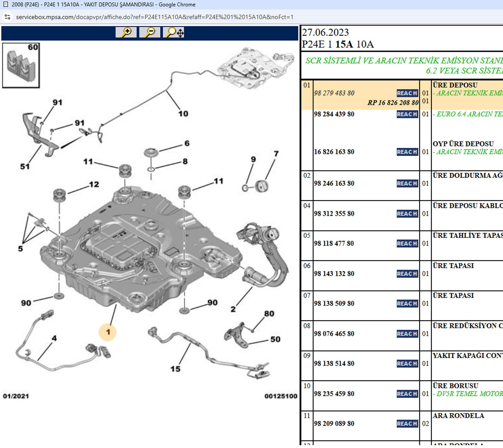
Task: Select callout 10 on the diagram
Action: tap(183, 114)
